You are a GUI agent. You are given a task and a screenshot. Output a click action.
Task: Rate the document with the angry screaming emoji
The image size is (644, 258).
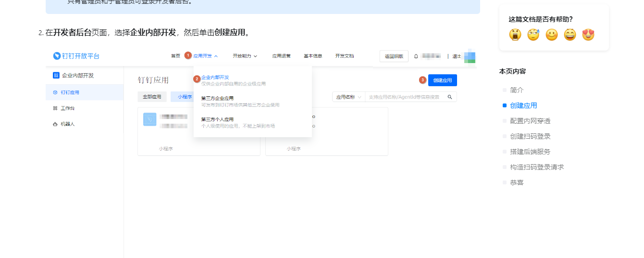pyautogui.click(x=516, y=35)
